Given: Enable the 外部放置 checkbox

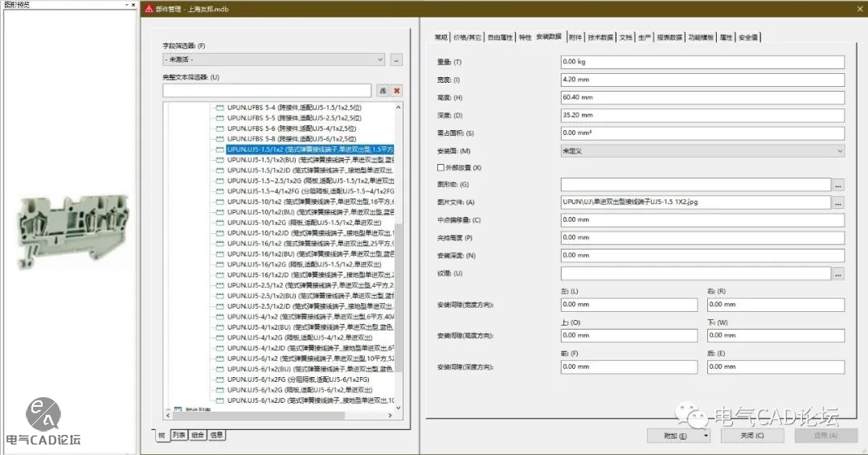Looking at the screenshot, I should [440, 168].
